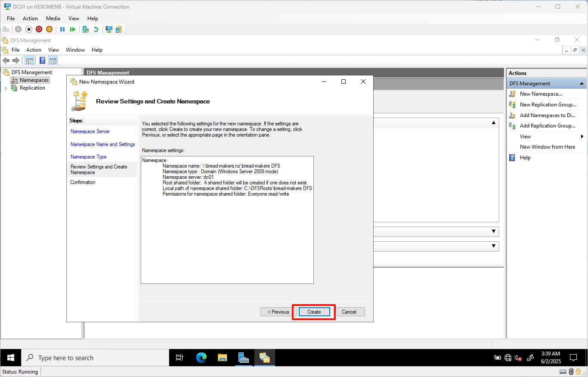Shut down the guest via the orange power icon

(x=49, y=29)
